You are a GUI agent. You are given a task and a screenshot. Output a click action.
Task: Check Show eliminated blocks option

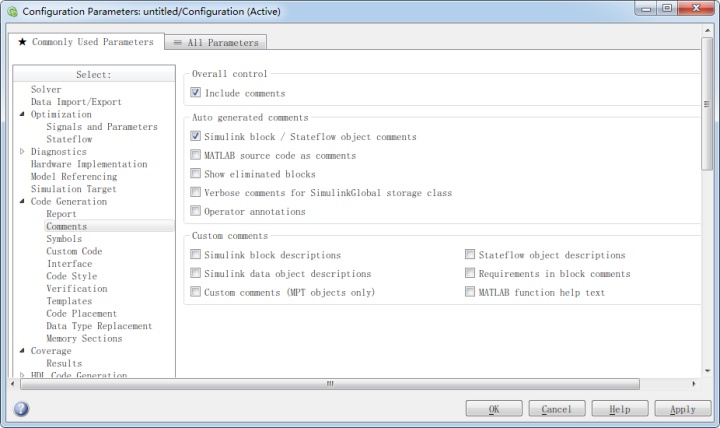pyautogui.click(x=195, y=173)
